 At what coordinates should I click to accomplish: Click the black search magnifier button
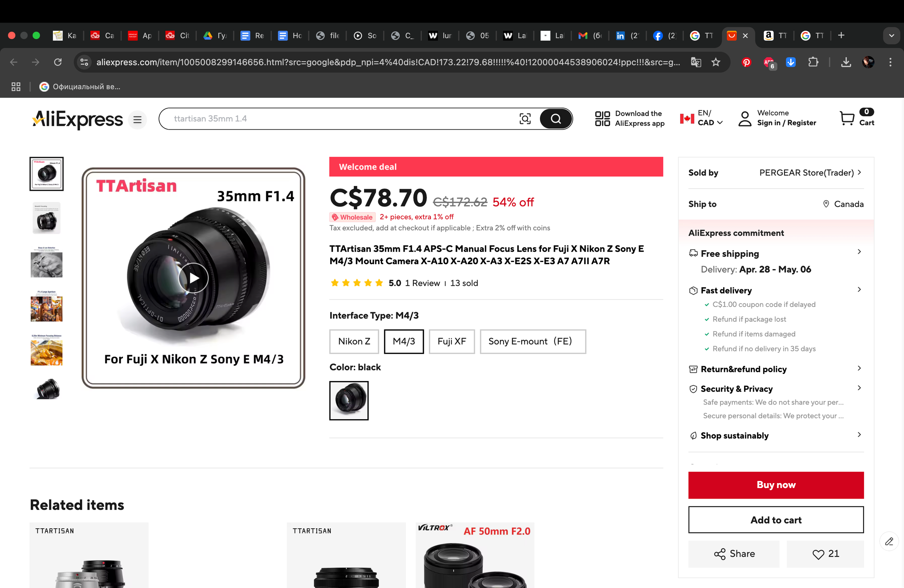point(555,119)
